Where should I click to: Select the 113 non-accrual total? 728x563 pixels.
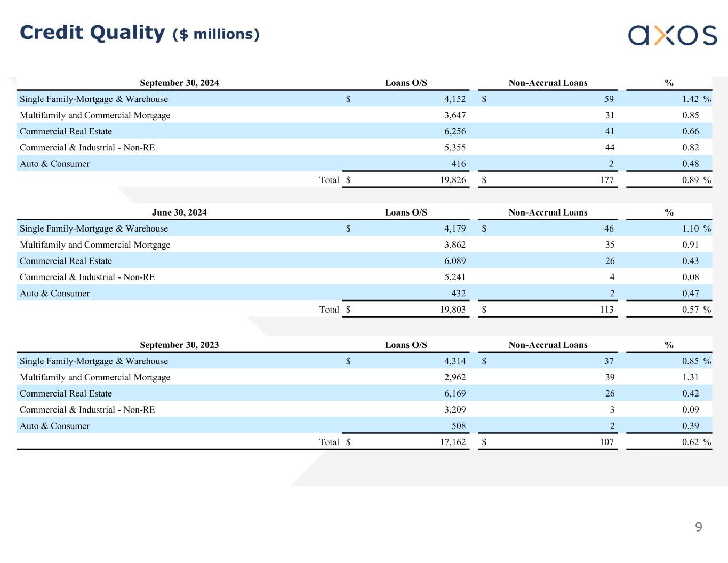point(606,310)
